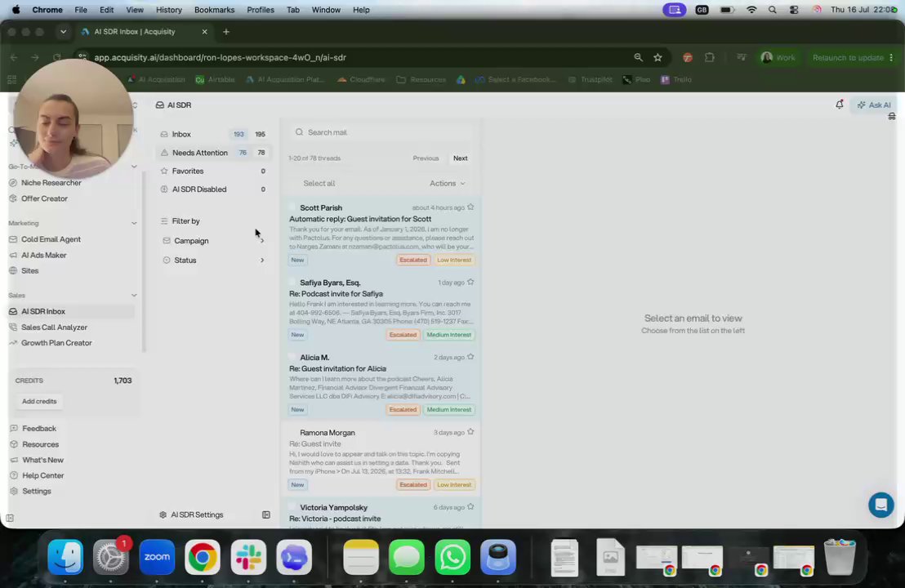Screen dimensions: 905x588
Task: Open Messages from the Dock
Action: coord(406,557)
